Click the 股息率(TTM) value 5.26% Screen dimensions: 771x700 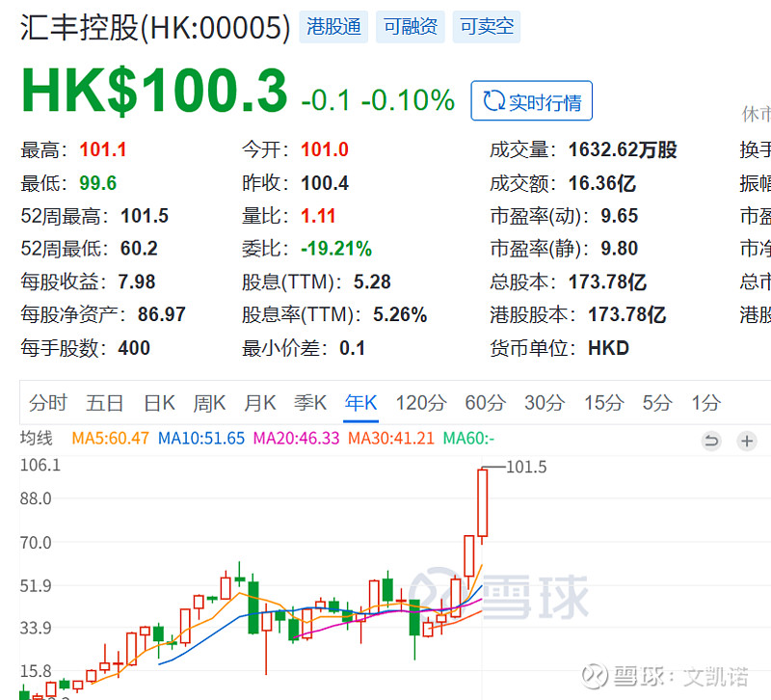400,314
